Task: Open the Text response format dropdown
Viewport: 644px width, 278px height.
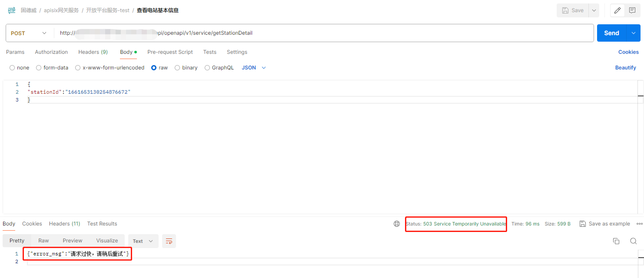Action: point(143,241)
